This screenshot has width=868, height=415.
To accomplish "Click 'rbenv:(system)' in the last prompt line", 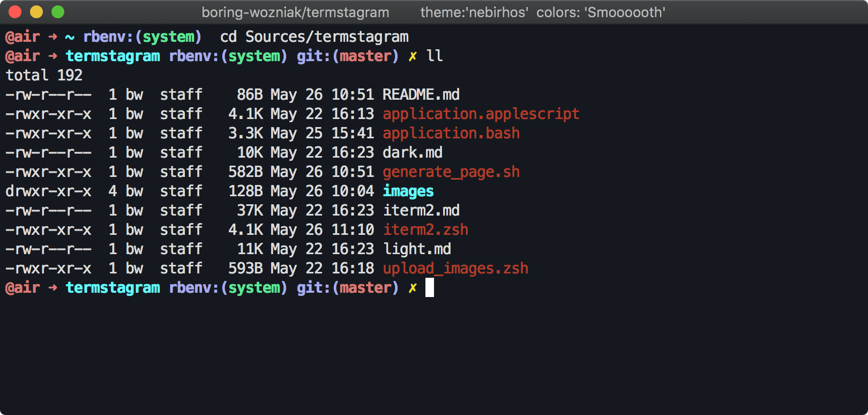I will point(228,288).
